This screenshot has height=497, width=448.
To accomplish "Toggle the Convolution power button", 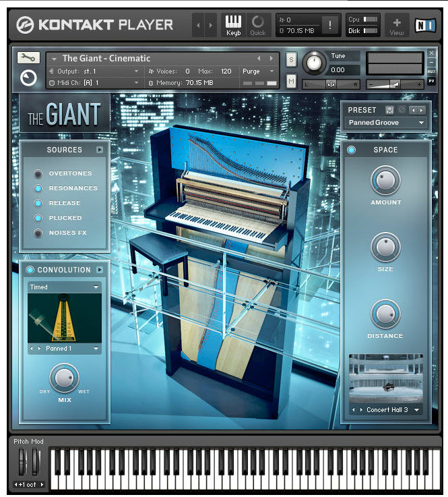I will 30,270.
